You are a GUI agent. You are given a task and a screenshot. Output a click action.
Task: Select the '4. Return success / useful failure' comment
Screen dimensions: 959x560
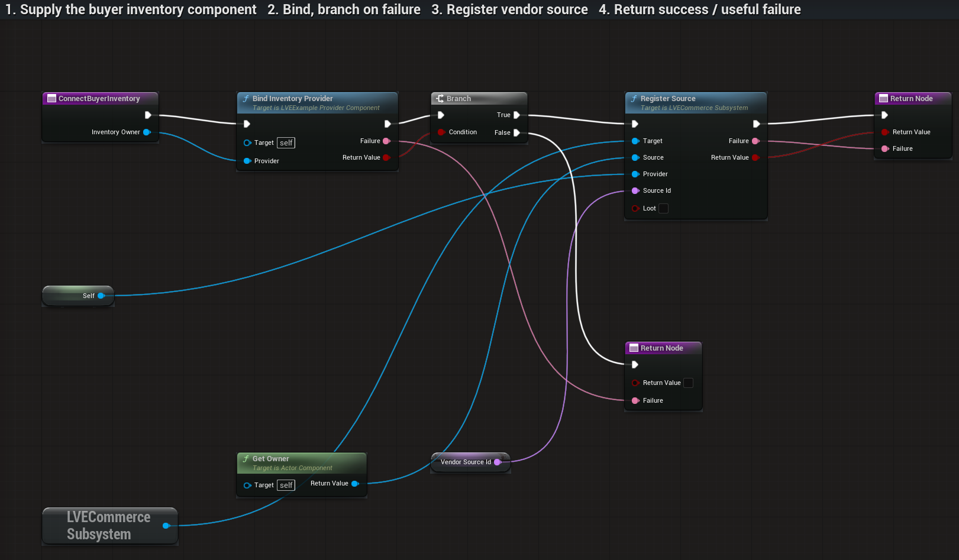(699, 9)
